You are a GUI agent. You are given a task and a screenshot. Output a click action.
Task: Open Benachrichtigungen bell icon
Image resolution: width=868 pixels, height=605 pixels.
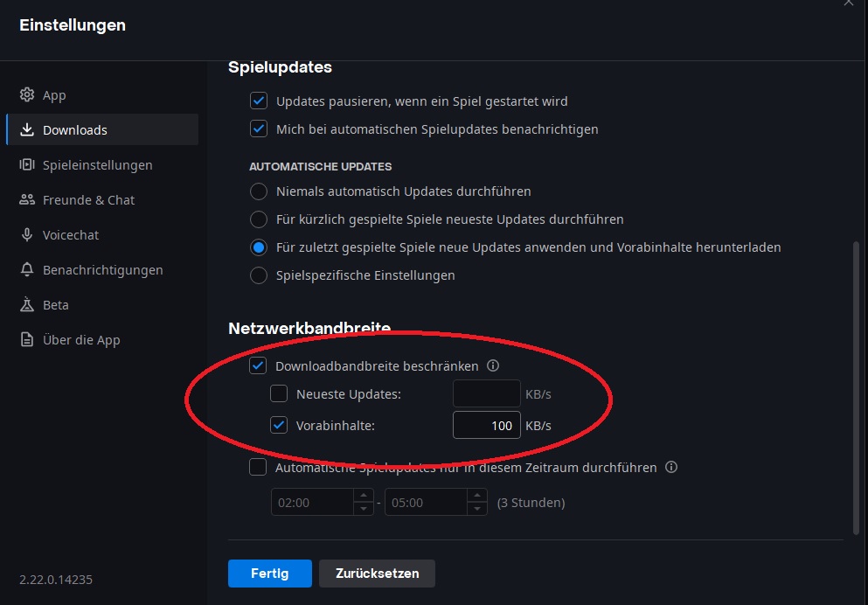(x=26, y=269)
